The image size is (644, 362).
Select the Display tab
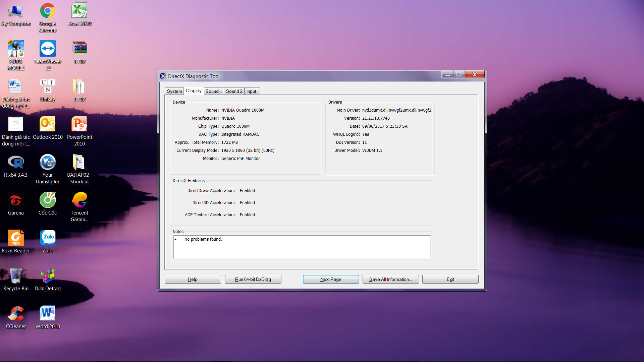pyautogui.click(x=194, y=91)
